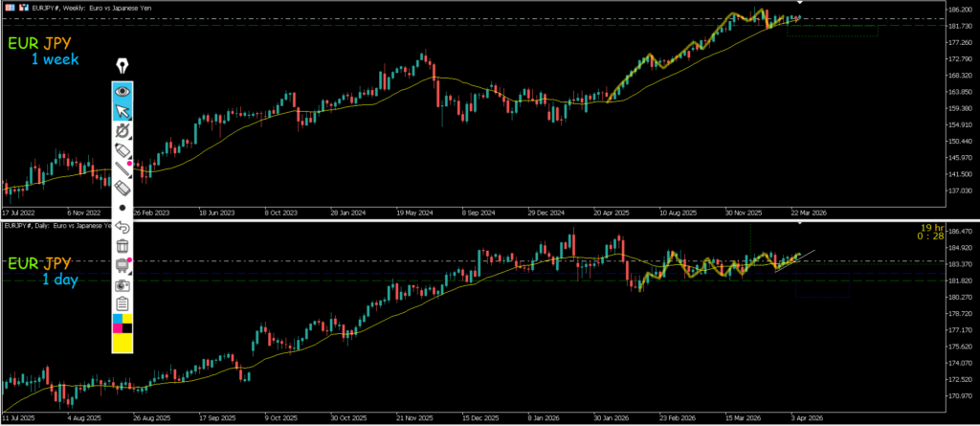Click price label 181.730 on weekly axis
Viewport: 980px width, 426px height.
click(962, 26)
